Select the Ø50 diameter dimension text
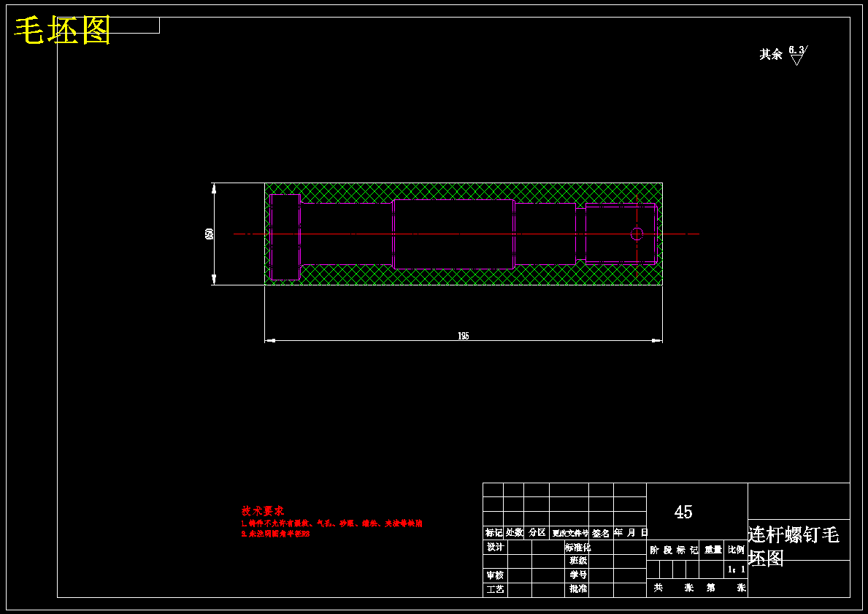This screenshot has width=868, height=614. tap(210, 234)
